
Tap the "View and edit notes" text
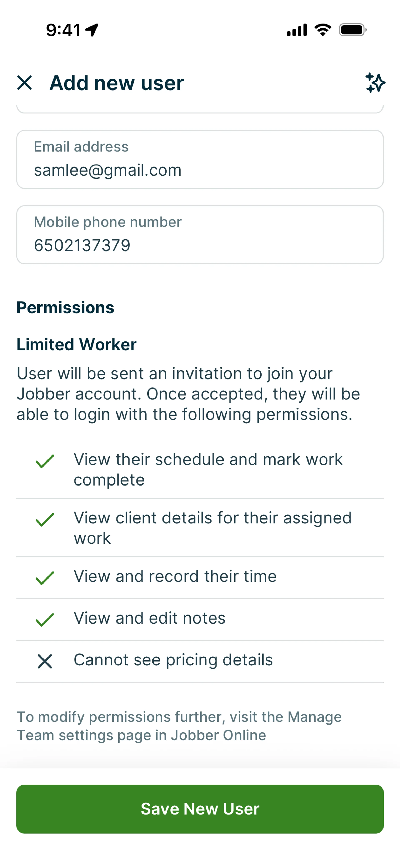pos(150,618)
